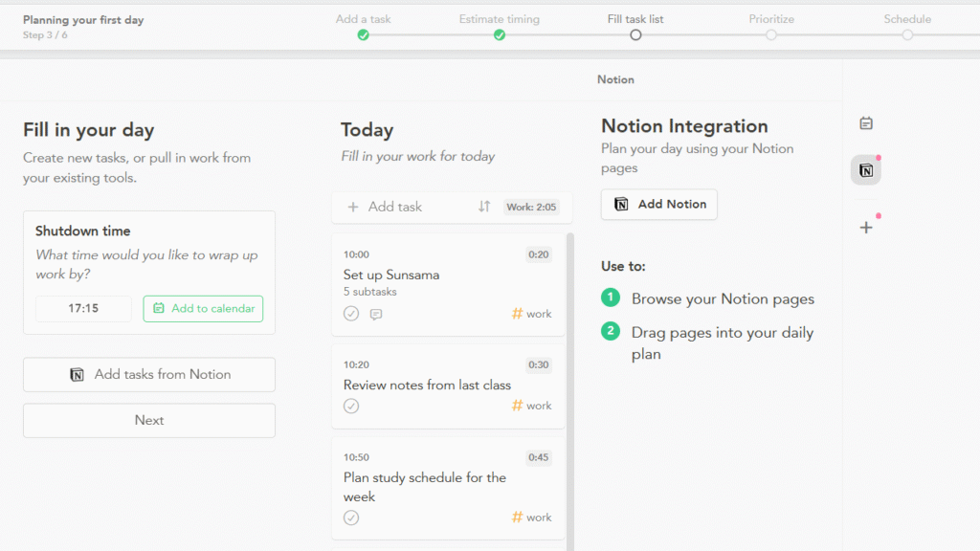Screen dimensions: 980x551
Task: Click the 0:20 estimate on Set up Sunsama
Action: (538, 254)
